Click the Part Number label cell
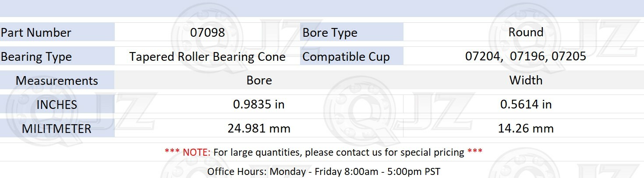The width and height of the screenshot is (644, 178). pyautogui.click(x=57, y=32)
